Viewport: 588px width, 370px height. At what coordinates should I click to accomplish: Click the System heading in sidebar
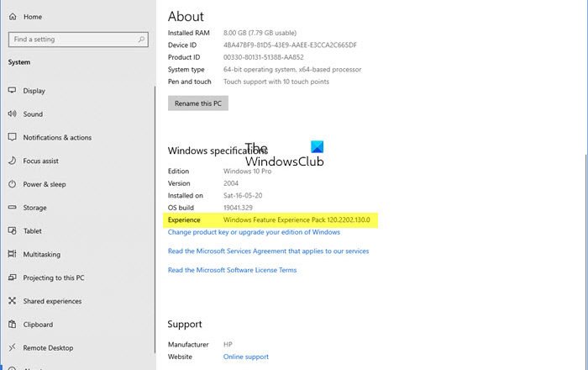pos(19,62)
